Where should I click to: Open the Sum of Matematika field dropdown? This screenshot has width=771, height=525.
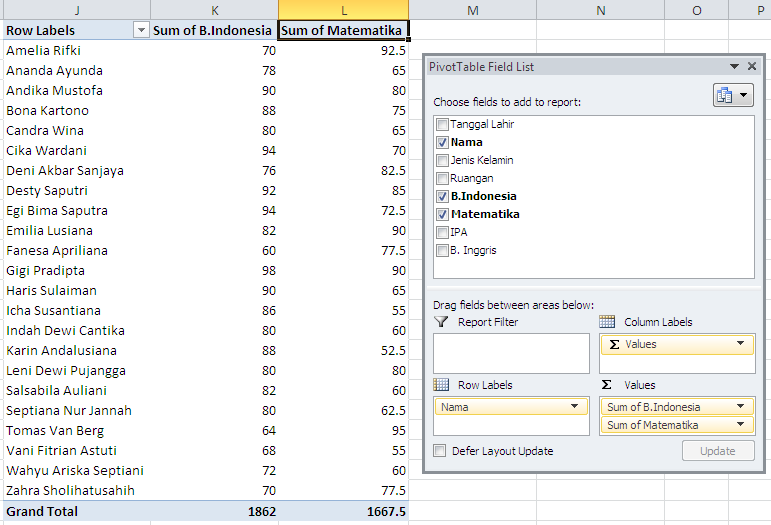coord(740,425)
